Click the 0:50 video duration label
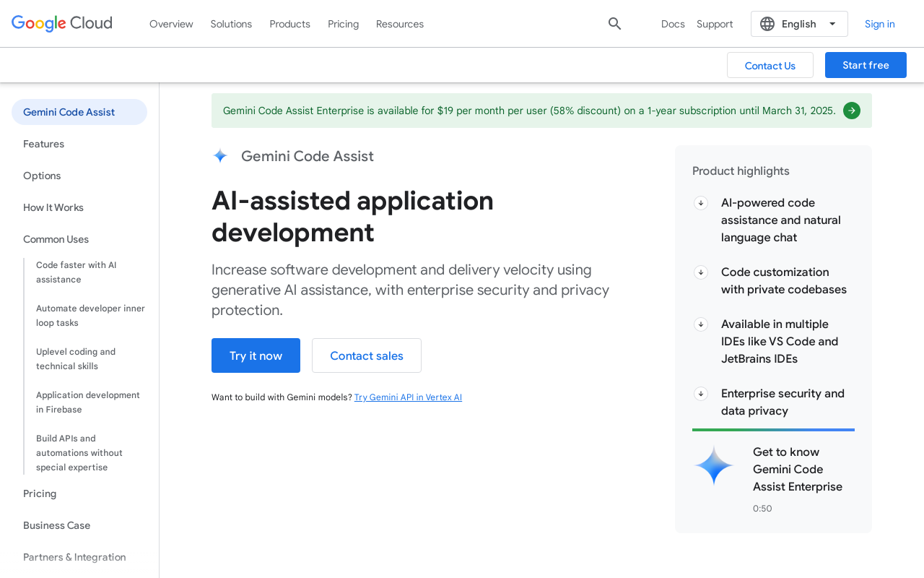 [762, 509]
